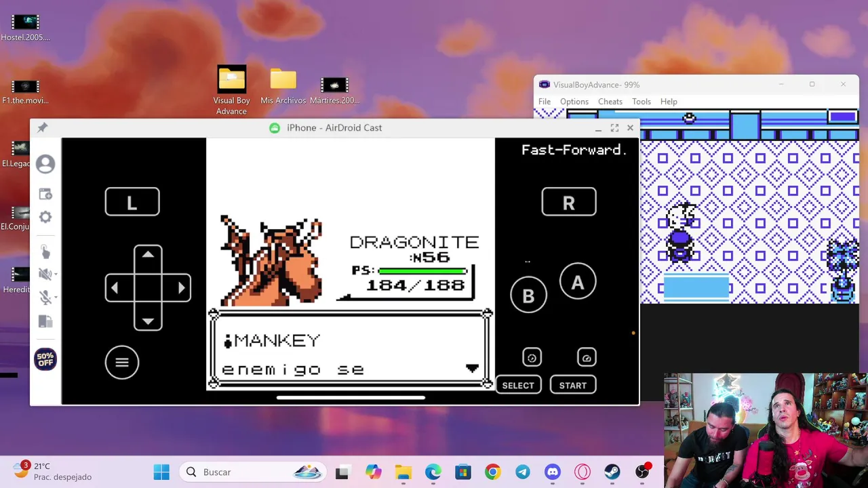868x488 pixels.
Task: Open Windows Start menu
Action: click(161, 472)
